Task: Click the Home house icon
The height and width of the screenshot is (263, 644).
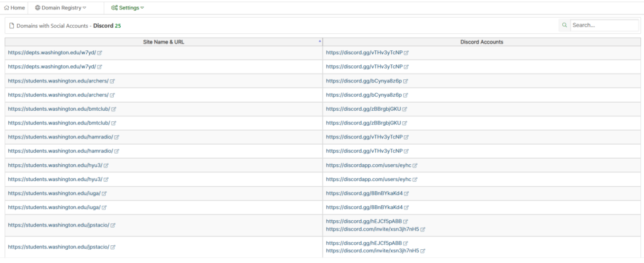Action: coord(6,8)
